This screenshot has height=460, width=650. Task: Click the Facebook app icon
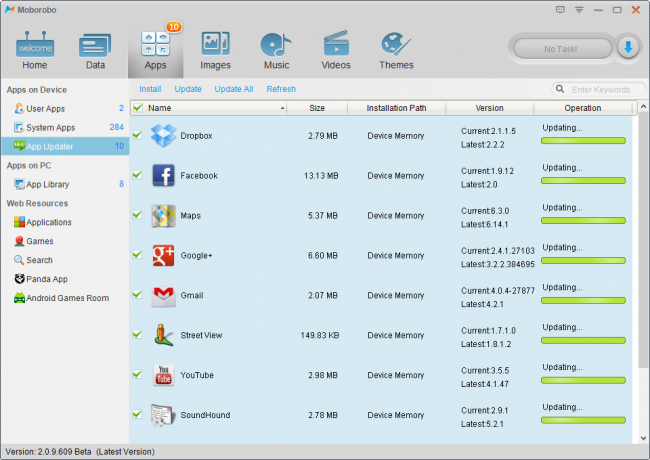coord(163,175)
